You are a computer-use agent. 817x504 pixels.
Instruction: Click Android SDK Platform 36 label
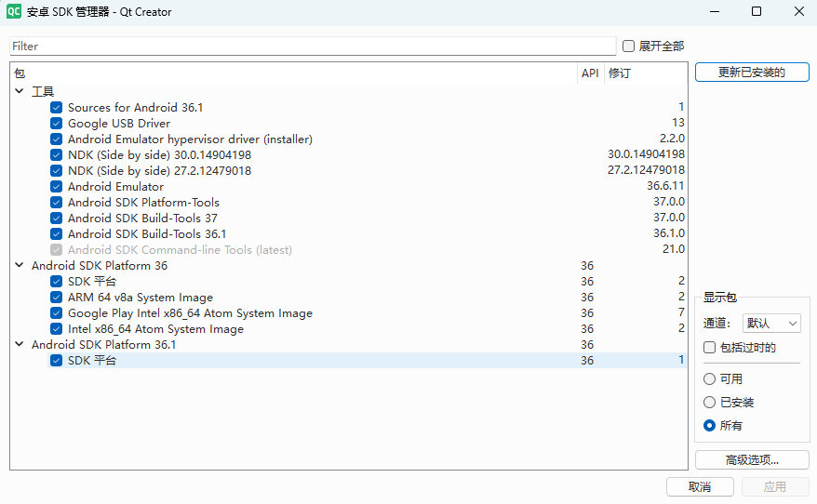tap(100, 266)
